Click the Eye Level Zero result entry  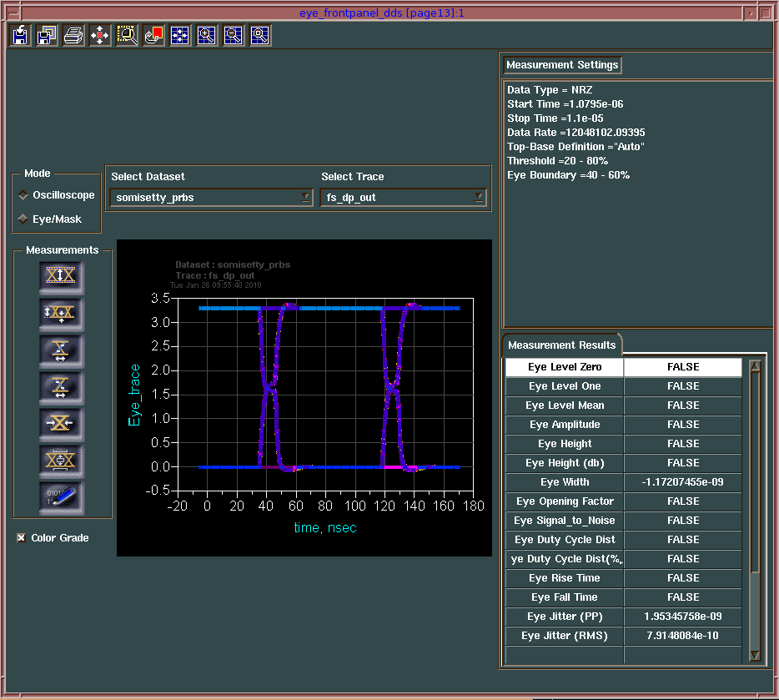(x=564, y=366)
